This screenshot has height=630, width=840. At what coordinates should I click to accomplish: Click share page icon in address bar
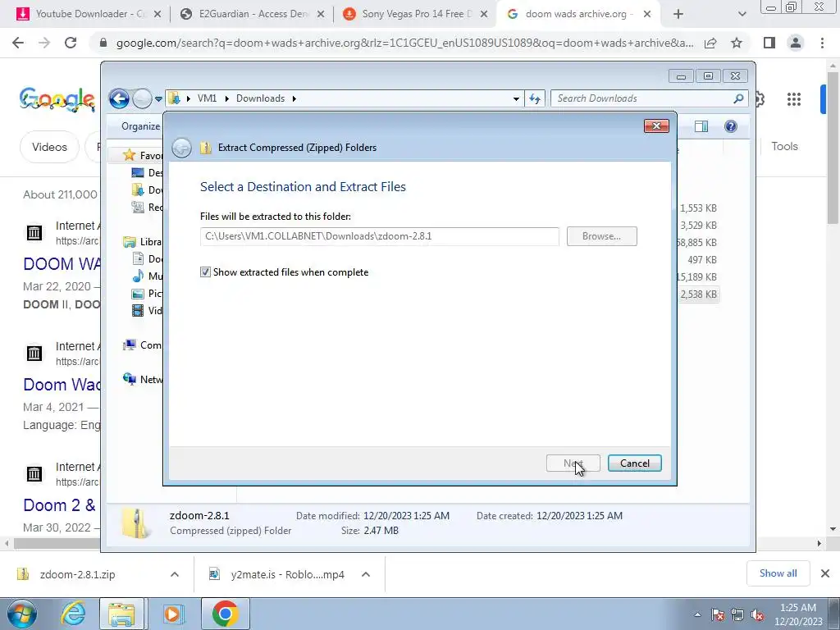710,43
